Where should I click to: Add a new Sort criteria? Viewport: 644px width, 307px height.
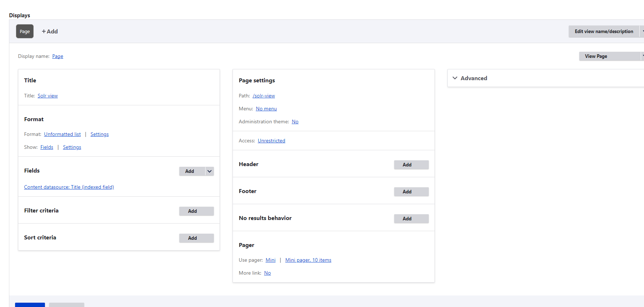(196, 238)
